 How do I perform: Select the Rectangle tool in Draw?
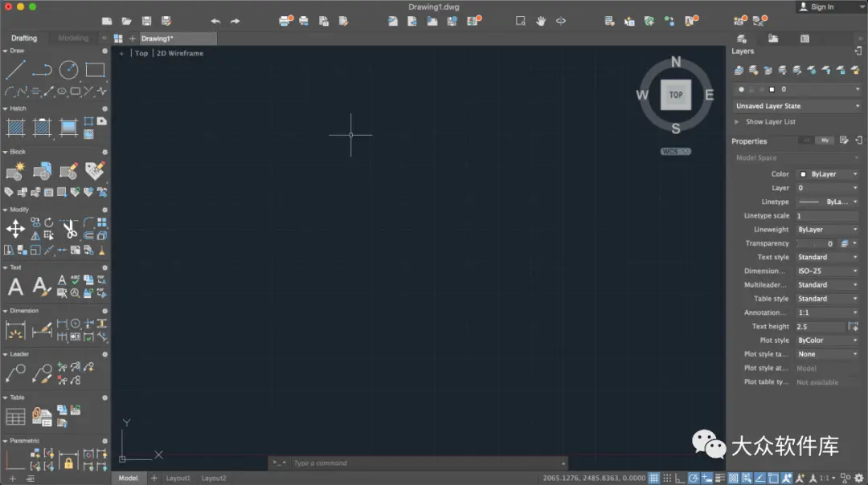[95, 70]
